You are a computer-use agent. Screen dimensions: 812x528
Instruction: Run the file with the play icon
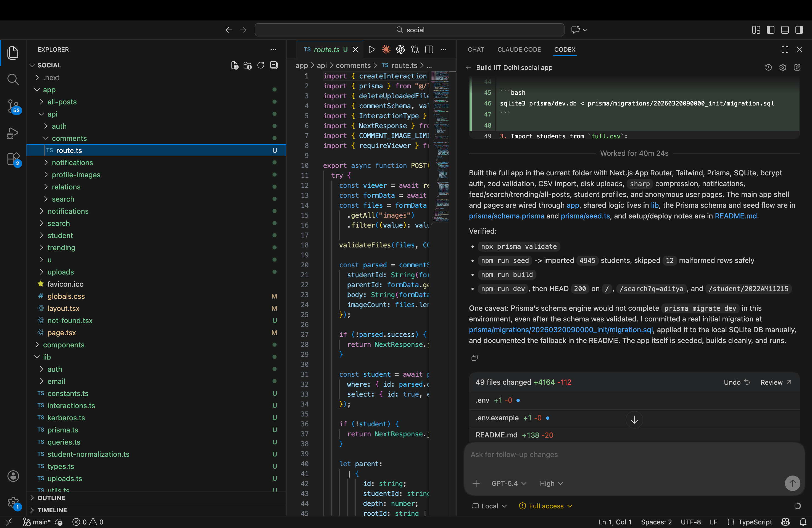point(372,49)
